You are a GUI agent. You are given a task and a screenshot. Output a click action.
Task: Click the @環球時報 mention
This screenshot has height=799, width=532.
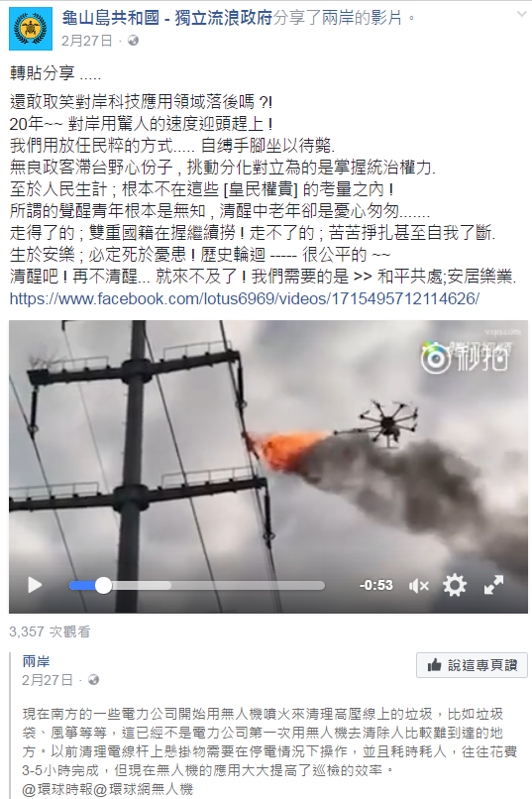coord(57,790)
